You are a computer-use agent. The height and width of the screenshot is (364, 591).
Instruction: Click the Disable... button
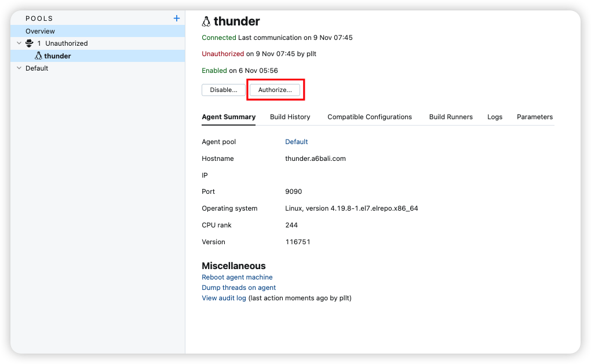click(x=224, y=90)
